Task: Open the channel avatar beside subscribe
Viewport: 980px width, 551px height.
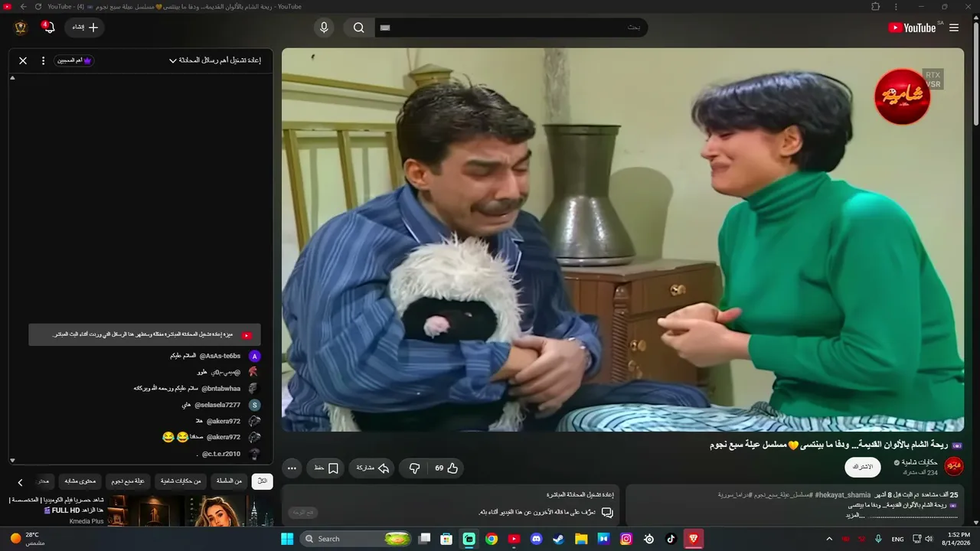Action: pos(954,467)
